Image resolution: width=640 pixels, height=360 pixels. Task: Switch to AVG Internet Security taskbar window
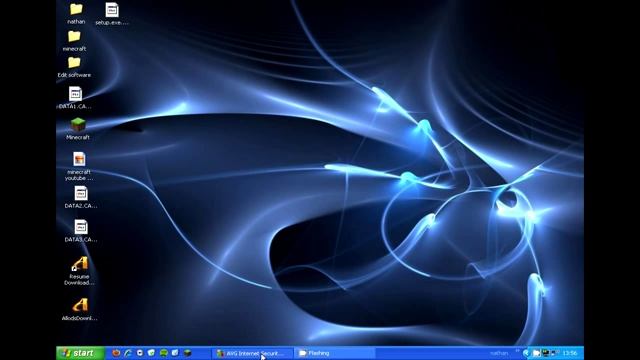tap(253, 353)
